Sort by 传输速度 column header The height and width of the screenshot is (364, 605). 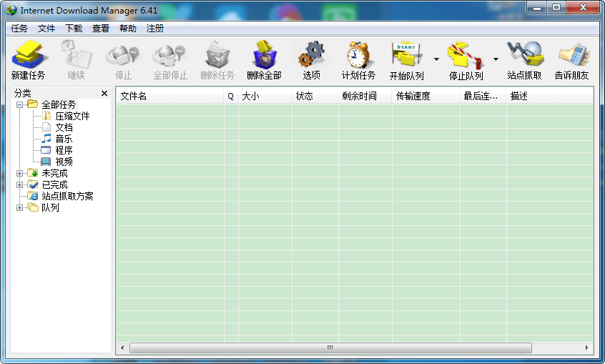coord(426,96)
